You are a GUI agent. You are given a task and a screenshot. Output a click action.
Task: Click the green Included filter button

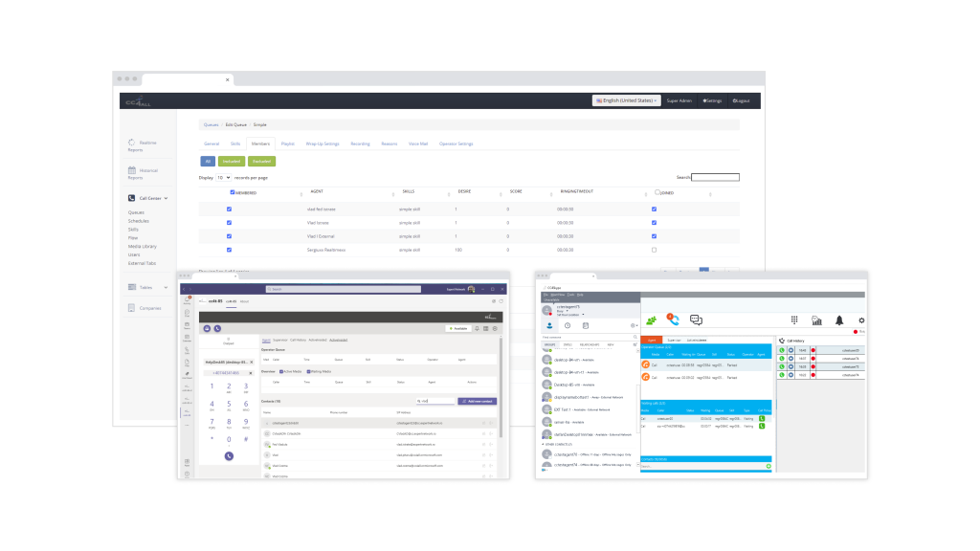232,161
